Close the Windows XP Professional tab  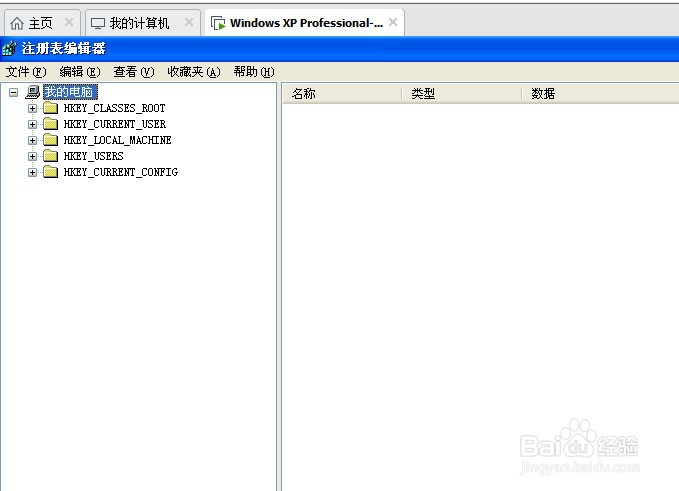click(393, 22)
